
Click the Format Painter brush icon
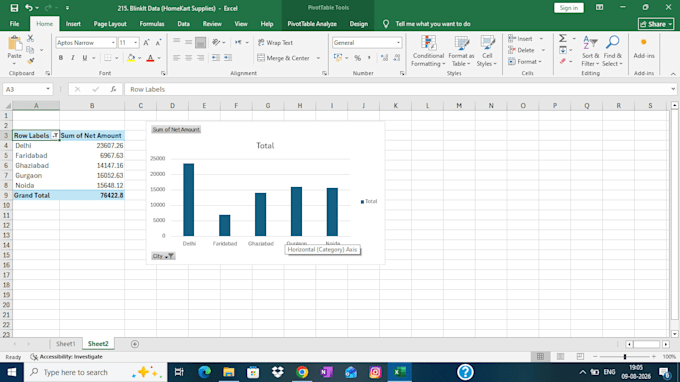point(30,61)
